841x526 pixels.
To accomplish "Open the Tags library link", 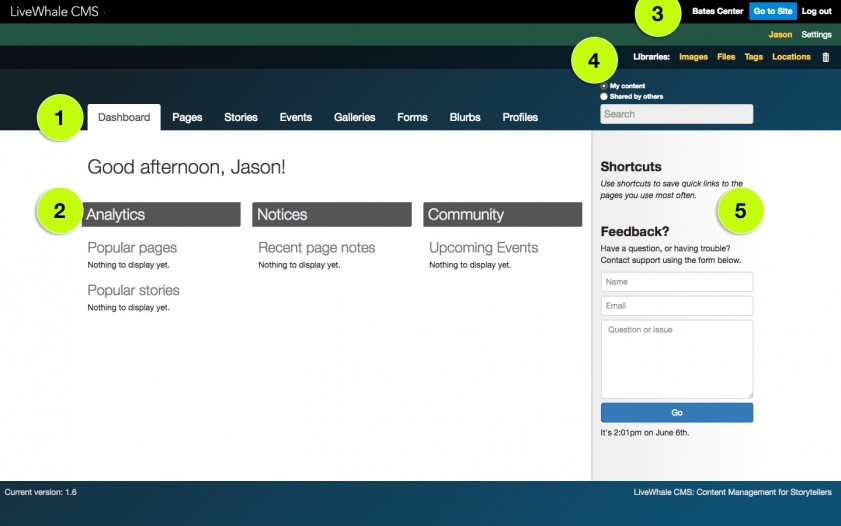I will tap(753, 57).
